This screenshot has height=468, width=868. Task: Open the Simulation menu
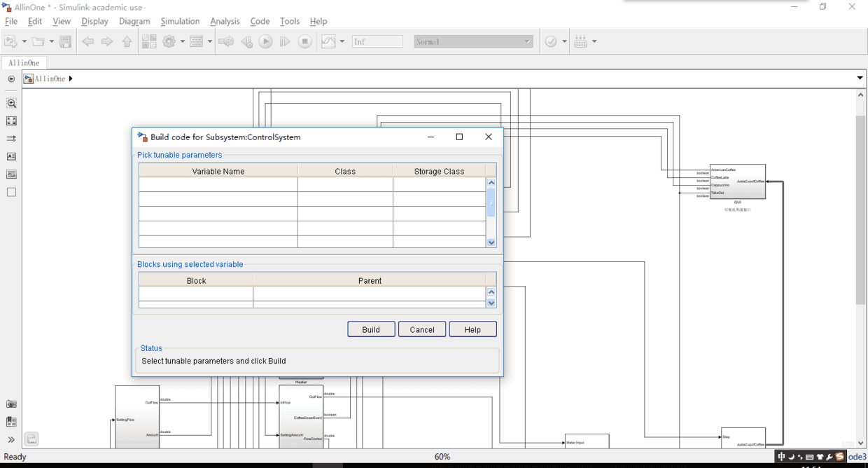[180, 22]
